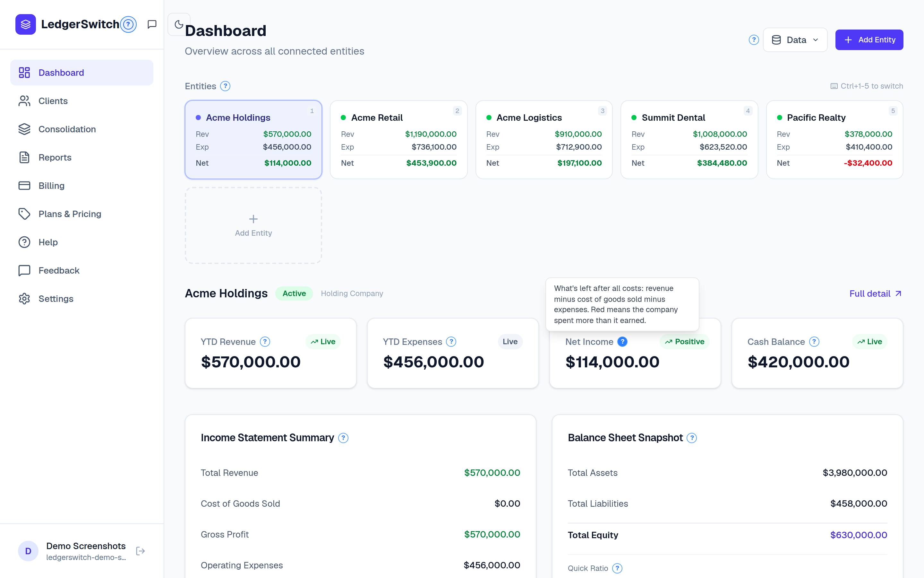Click Live badge on YTD Expenses card
The height and width of the screenshot is (578, 924).
click(510, 342)
